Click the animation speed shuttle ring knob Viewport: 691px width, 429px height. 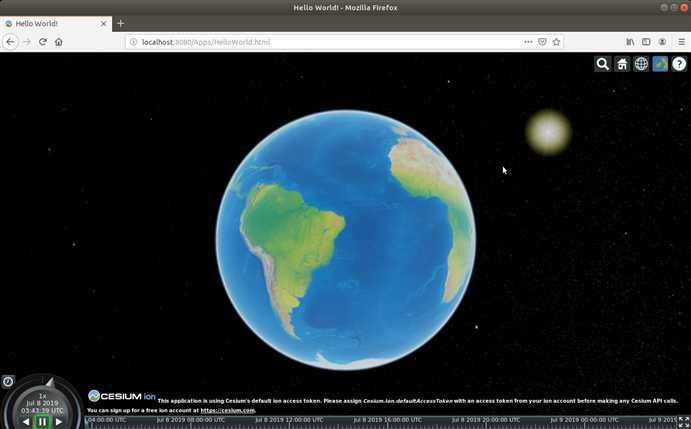pyautogui.click(x=50, y=382)
